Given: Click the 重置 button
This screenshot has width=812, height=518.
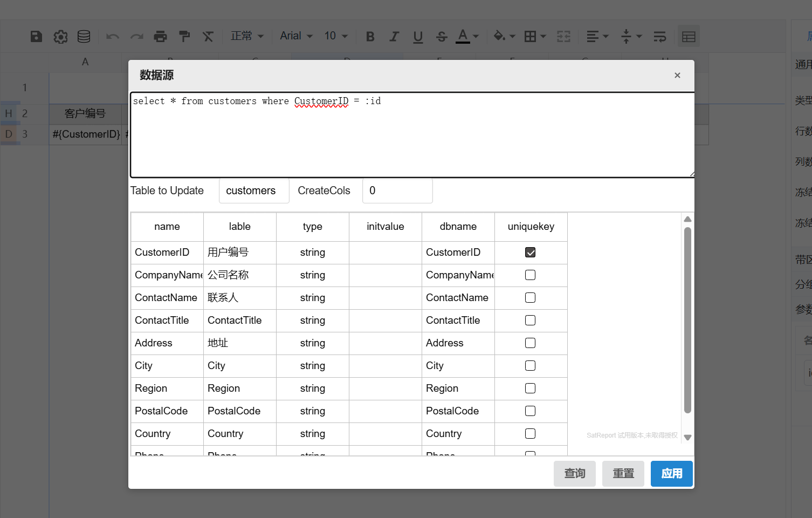Looking at the screenshot, I should point(623,474).
